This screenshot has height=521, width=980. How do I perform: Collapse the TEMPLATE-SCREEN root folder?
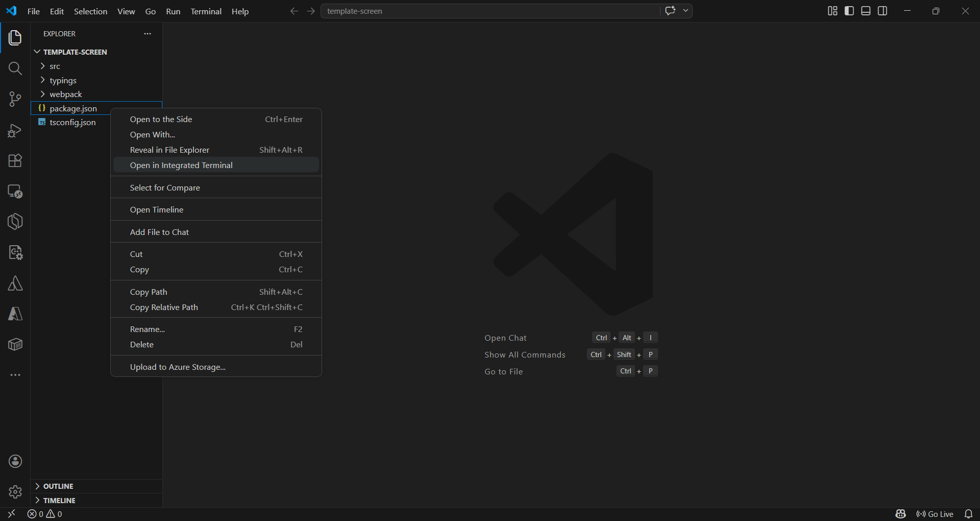point(96,52)
